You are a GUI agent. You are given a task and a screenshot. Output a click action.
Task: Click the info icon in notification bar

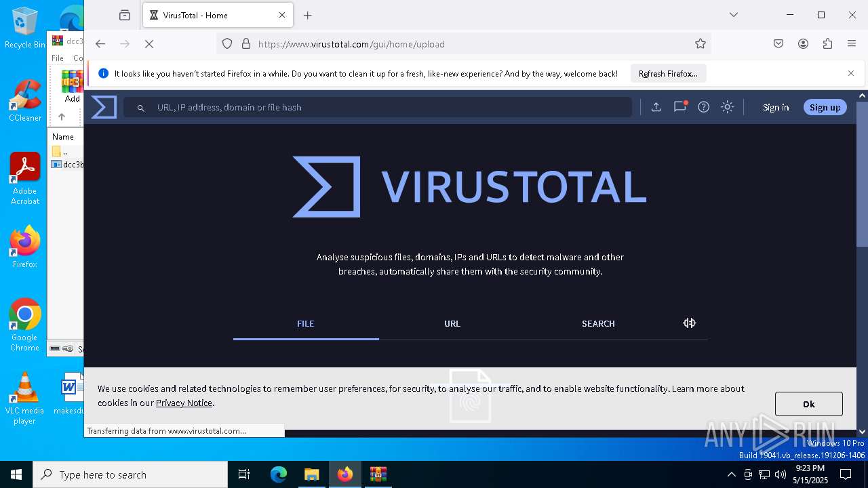coord(103,73)
